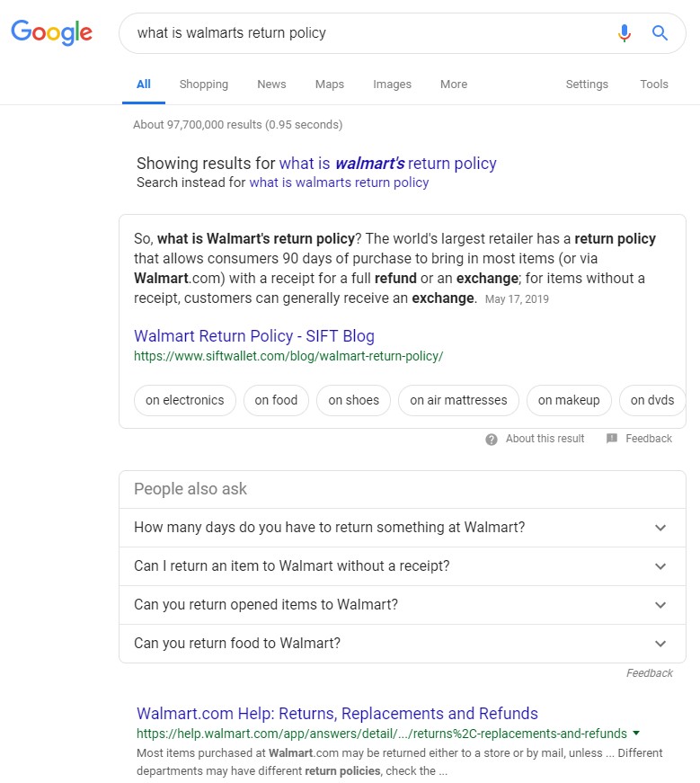Switch to the Shopping tab

pyautogui.click(x=204, y=85)
